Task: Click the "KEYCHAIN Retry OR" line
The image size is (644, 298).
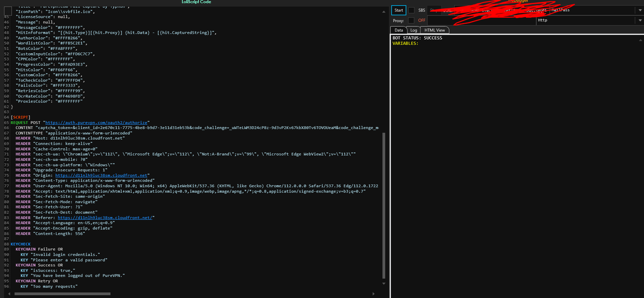Action: coord(37,281)
